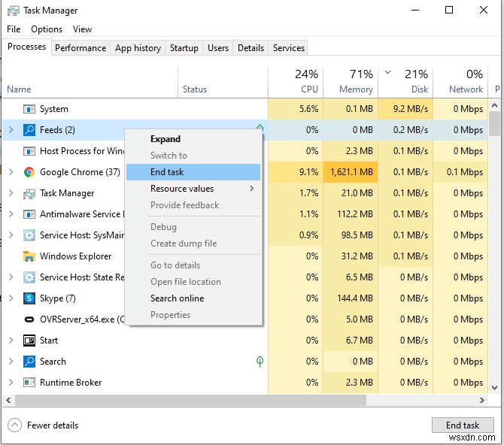This screenshot has width=504, height=445.
Task: Expand the Google Chrome process group
Action: 11,172
